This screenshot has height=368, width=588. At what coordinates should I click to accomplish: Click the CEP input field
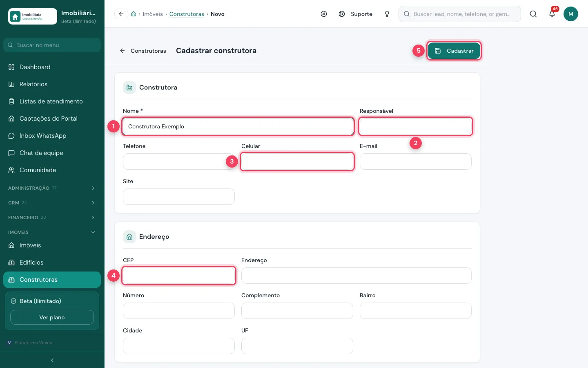[179, 276]
